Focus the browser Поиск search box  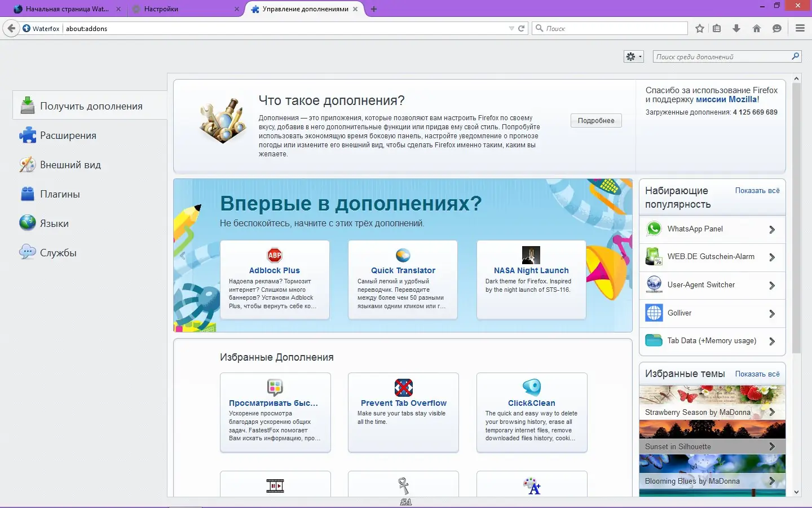tap(610, 28)
